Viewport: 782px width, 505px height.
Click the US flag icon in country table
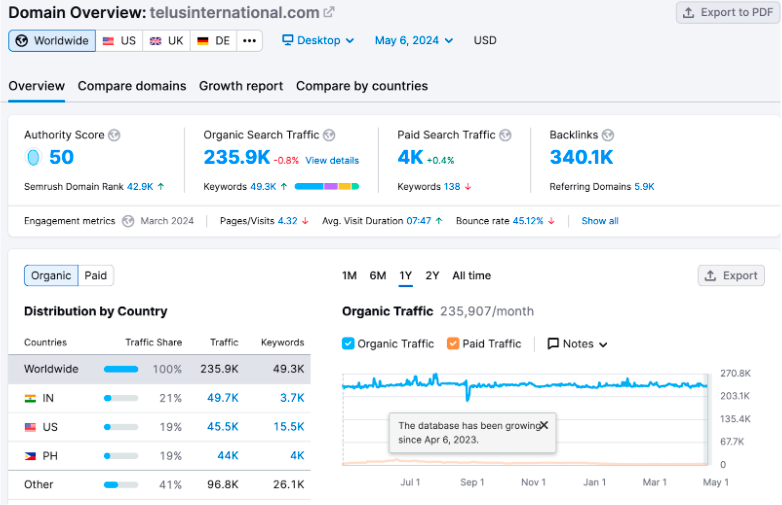(30, 427)
